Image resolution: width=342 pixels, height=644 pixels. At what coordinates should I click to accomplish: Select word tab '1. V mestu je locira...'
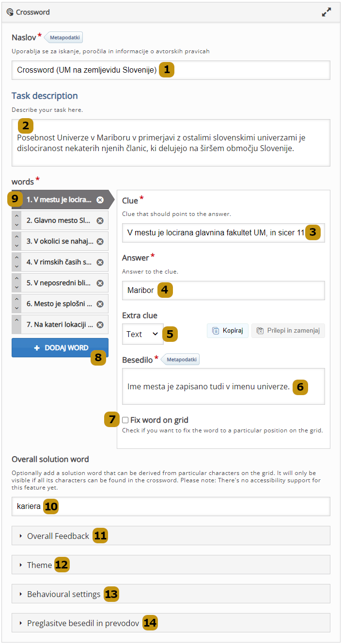coord(58,199)
